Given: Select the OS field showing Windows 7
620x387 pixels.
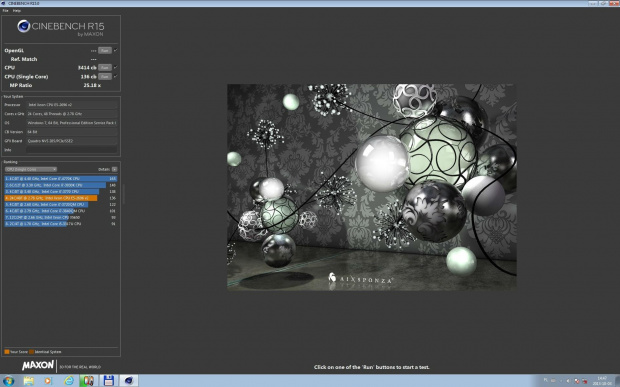Looking at the screenshot, I should click(x=72, y=123).
